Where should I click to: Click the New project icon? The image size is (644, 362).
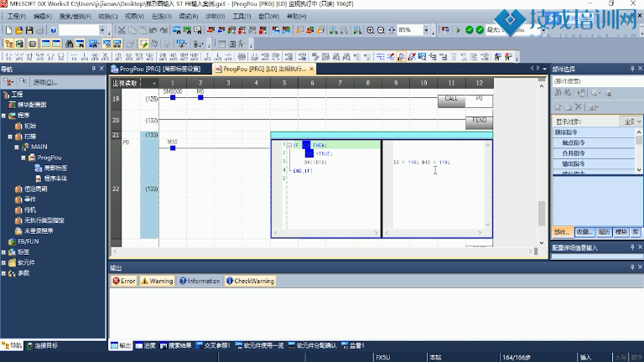[8, 30]
